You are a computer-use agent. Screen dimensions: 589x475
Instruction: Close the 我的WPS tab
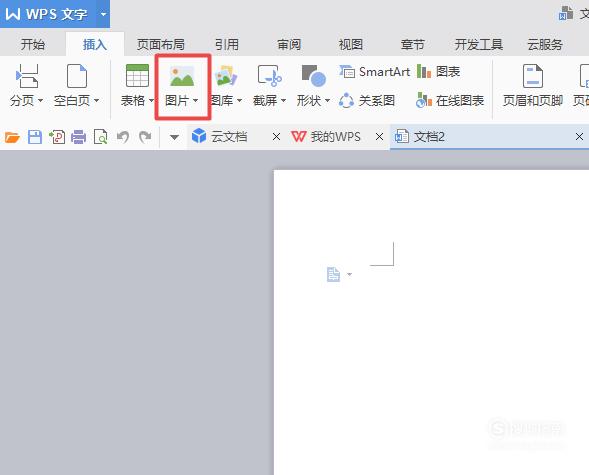[x=380, y=137]
